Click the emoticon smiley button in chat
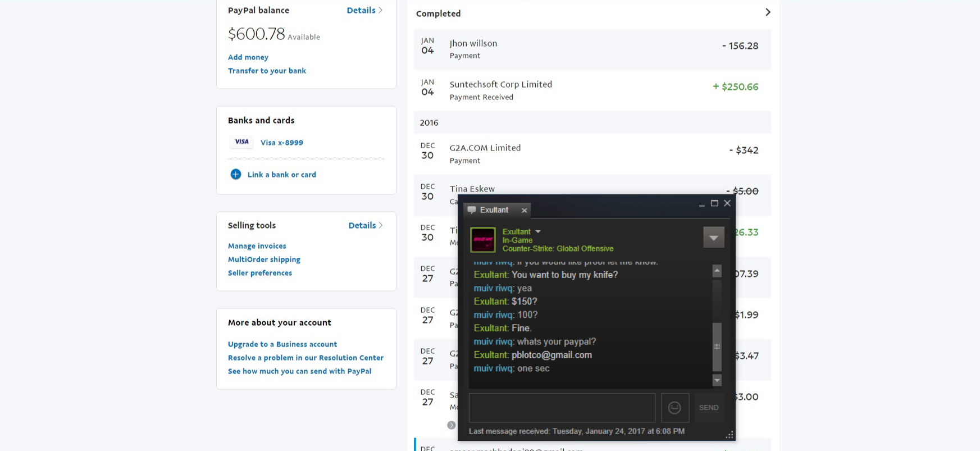The width and height of the screenshot is (980, 451). [675, 408]
